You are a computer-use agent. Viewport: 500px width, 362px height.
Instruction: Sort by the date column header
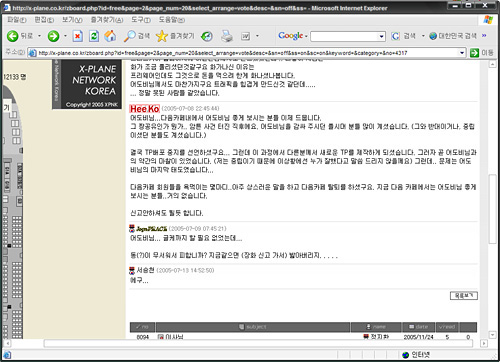418,327
